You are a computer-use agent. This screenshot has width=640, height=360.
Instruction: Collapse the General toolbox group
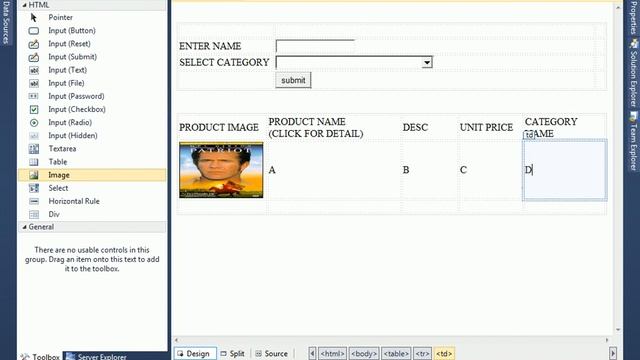click(x=24, y=227)
